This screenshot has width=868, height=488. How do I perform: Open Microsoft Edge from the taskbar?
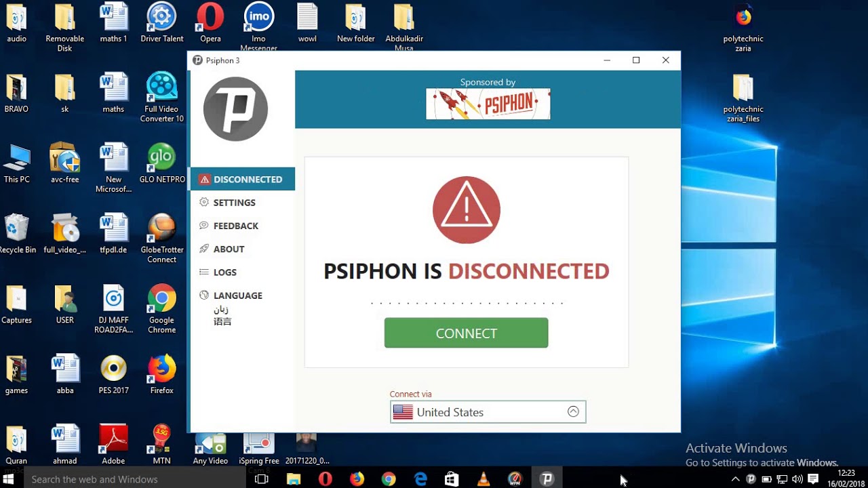[420, 479]
